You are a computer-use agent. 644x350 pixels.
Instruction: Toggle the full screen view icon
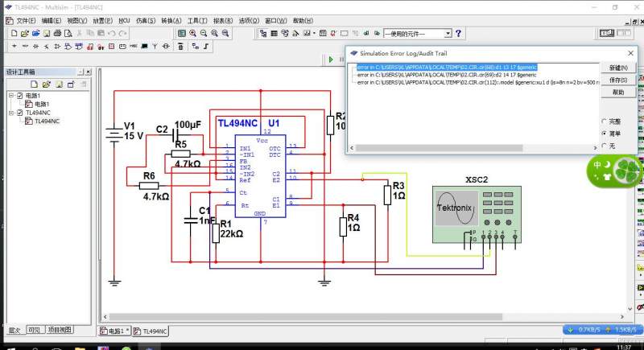coord(182,34)
